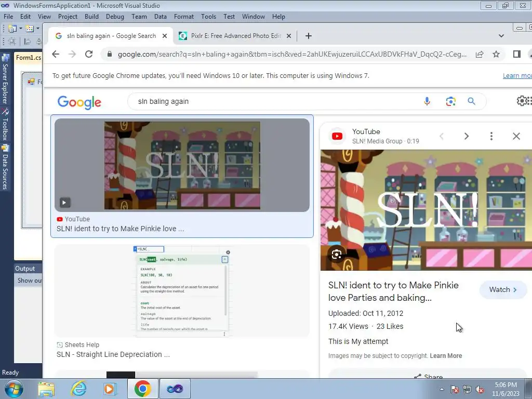This screenshot has width=532, height=399.
Task: Open the Google logo homepage link
Action: click(79, 102)
